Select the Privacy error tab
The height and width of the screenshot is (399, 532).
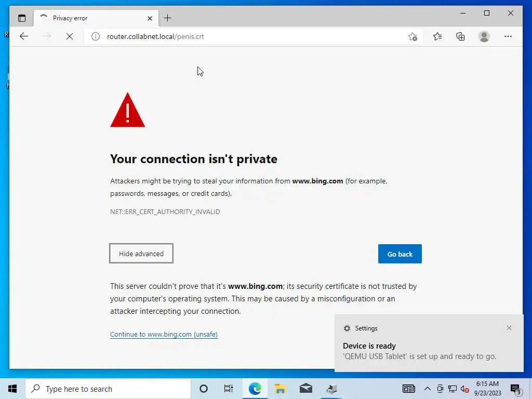click(x=96, y=18)
